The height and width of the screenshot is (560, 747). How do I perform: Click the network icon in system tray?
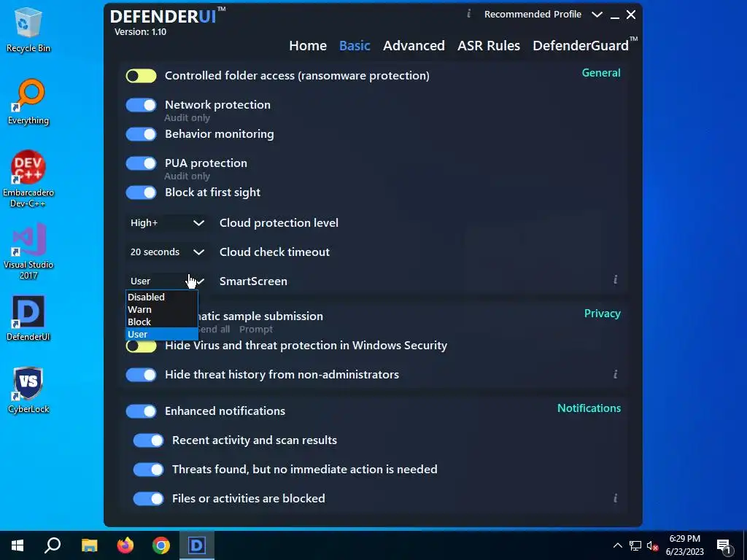635,545
